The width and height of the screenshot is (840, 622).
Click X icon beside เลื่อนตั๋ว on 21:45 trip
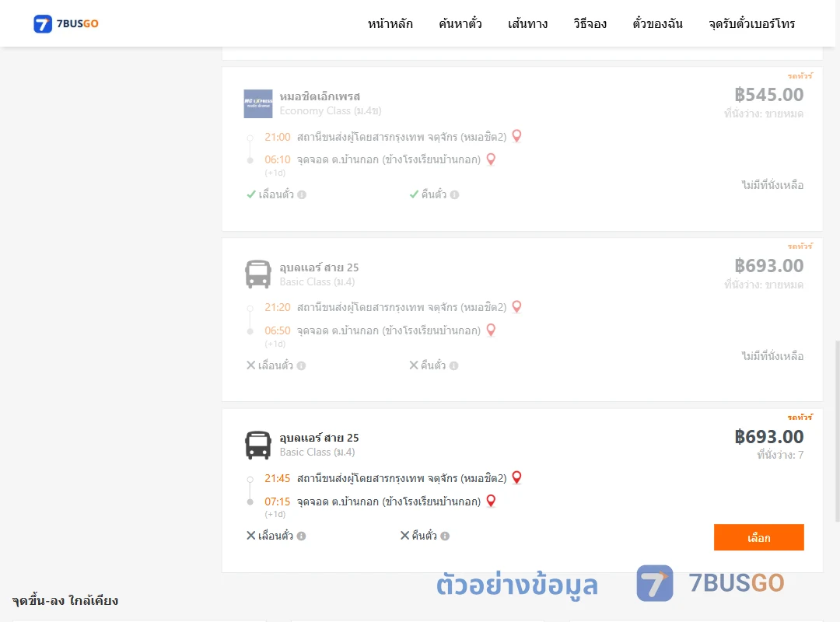250,535
